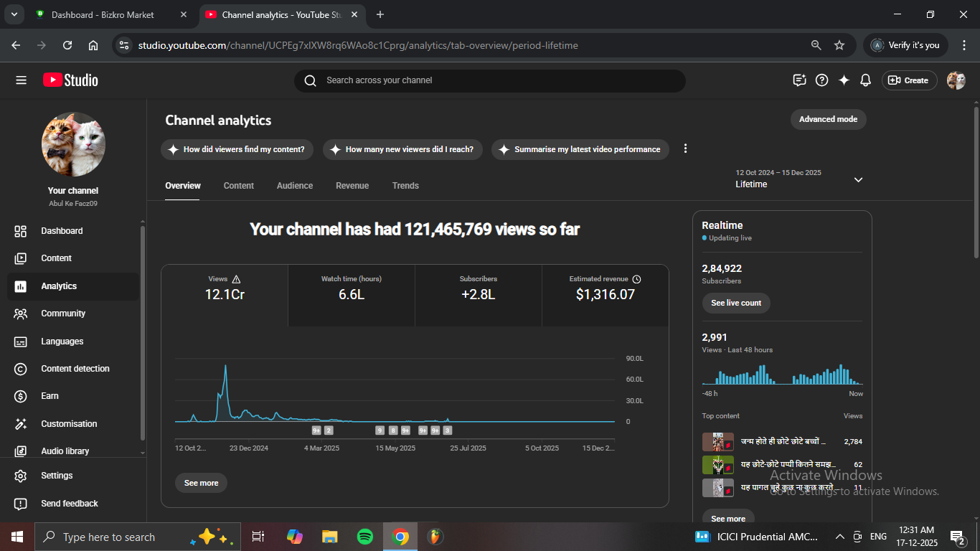Click the YouTube Studio logo
Viewport: 980px width, 551px height.
[70, 80]
